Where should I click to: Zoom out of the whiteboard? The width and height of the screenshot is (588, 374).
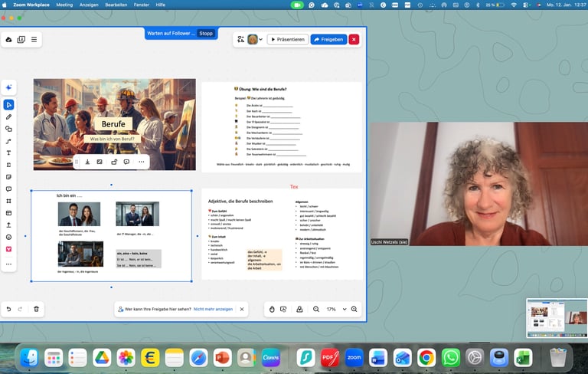[316, 309]
